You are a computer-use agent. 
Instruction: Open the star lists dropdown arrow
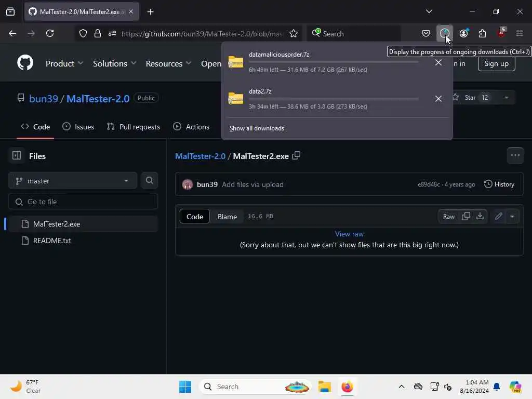(506, 97)
